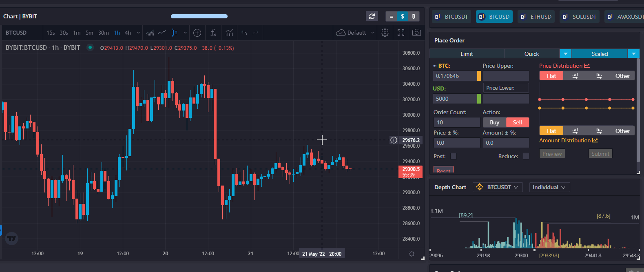Select descending amount distribution icon

point(599,131)
